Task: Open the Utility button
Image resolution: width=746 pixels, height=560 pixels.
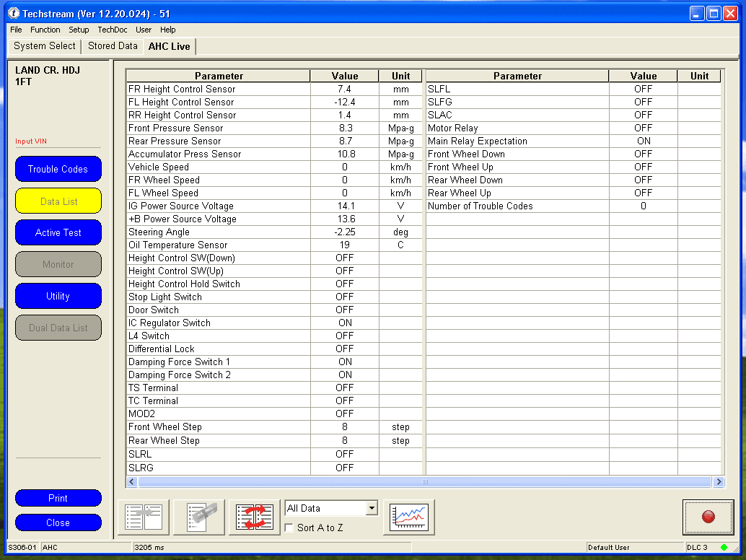Action: coord(58,297)
